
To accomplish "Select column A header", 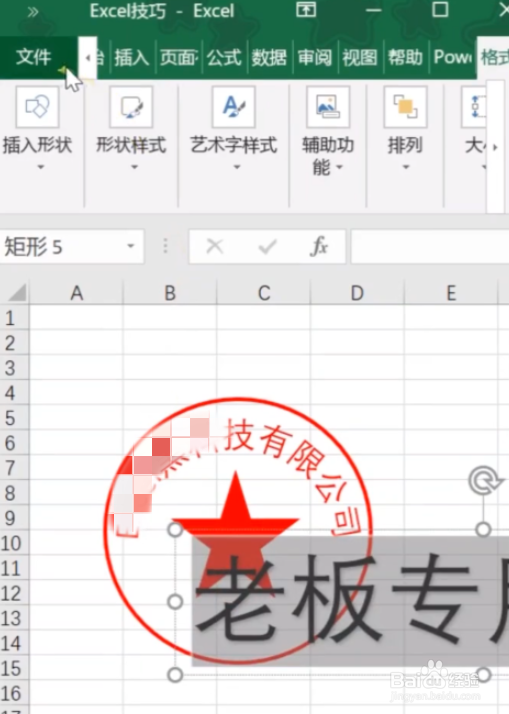I will coord(76,293).
